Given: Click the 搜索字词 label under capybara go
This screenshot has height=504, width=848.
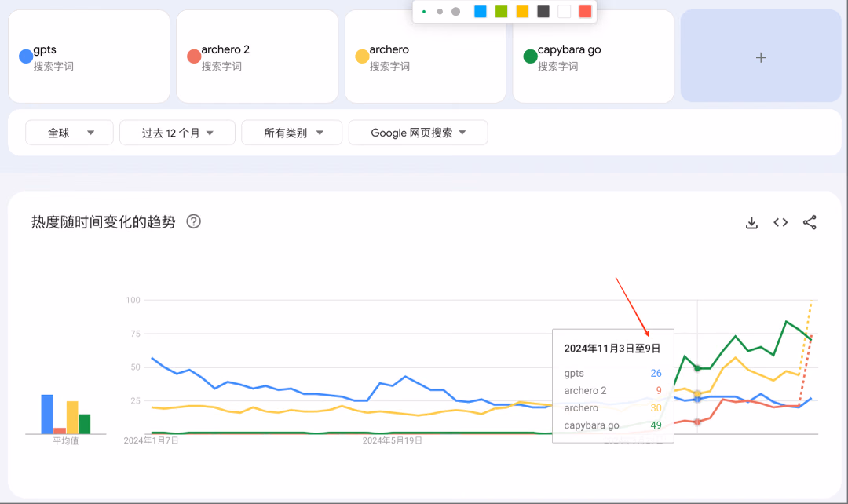Looking at the screenshot, I should 558,67.
